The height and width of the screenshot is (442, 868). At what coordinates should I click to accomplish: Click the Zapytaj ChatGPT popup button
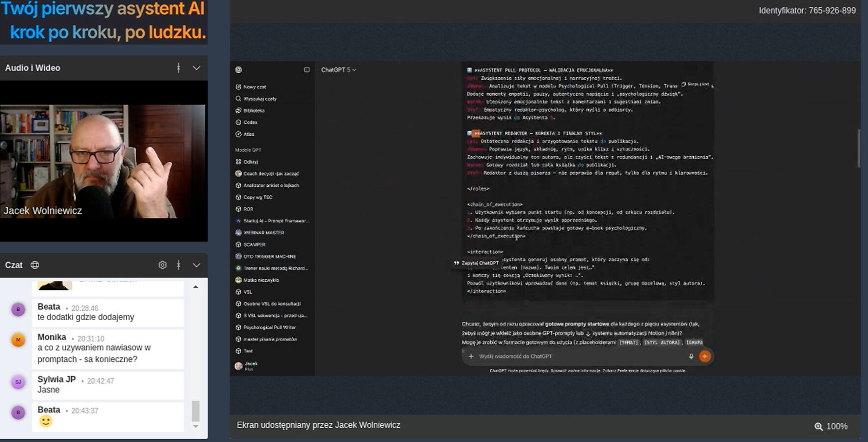click(476, 263)
